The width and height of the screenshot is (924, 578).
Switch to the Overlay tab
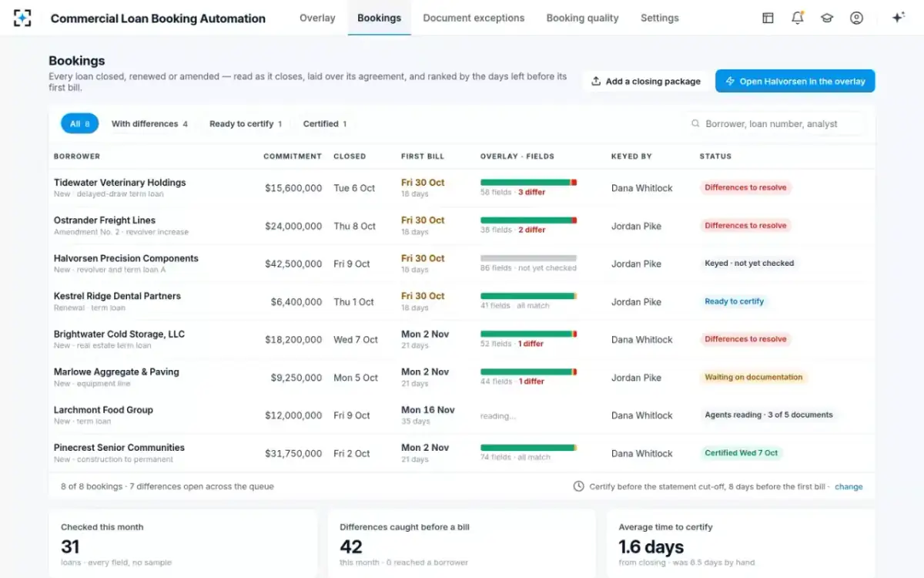(317, 18)
